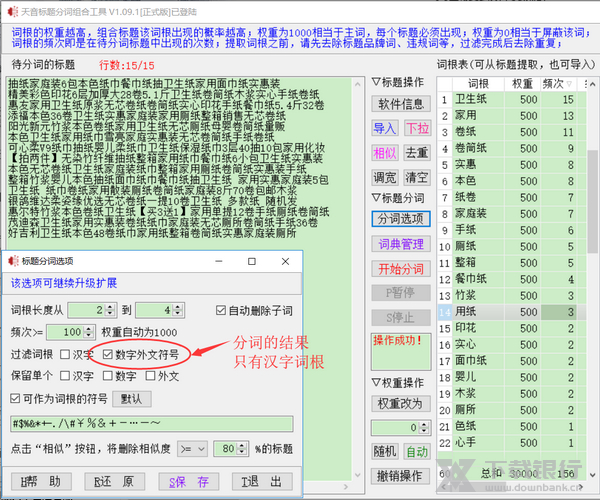The width and height of the screenshot is (600, 500).
Task: Click the R还原 button
Action: click(115, 482)
